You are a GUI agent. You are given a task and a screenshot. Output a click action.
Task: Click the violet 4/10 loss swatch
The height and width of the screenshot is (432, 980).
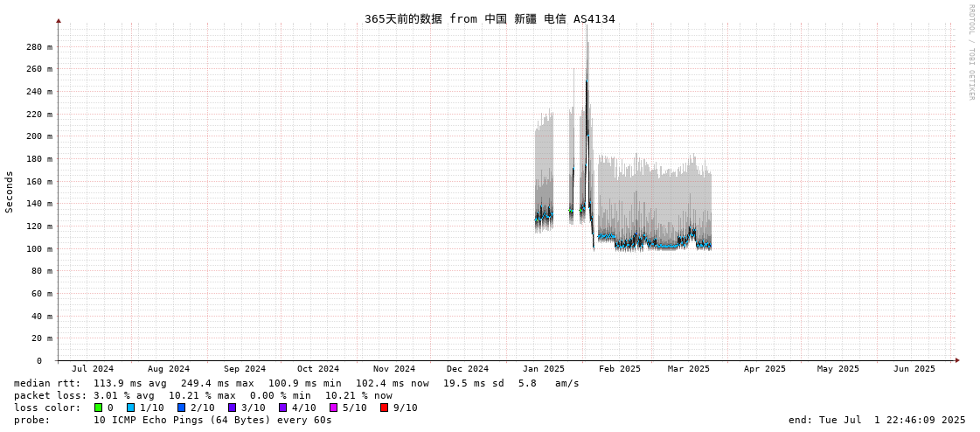pyautogui.click(x=282, y=408)
